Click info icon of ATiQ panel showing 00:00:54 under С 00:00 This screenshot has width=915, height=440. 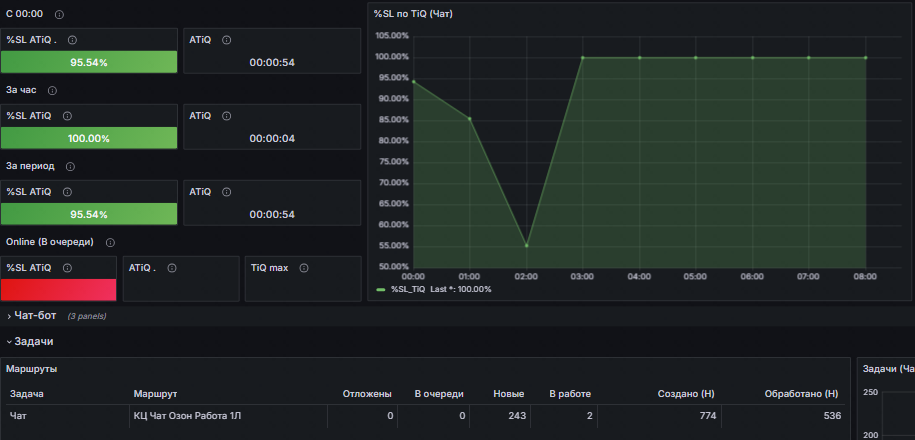pyautogui.click(x=226, y=40)
